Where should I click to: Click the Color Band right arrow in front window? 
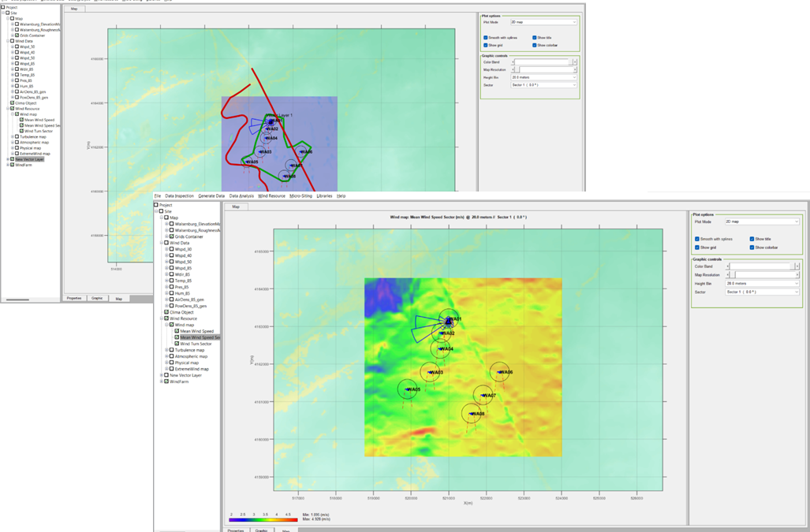[x=797, y=266]
